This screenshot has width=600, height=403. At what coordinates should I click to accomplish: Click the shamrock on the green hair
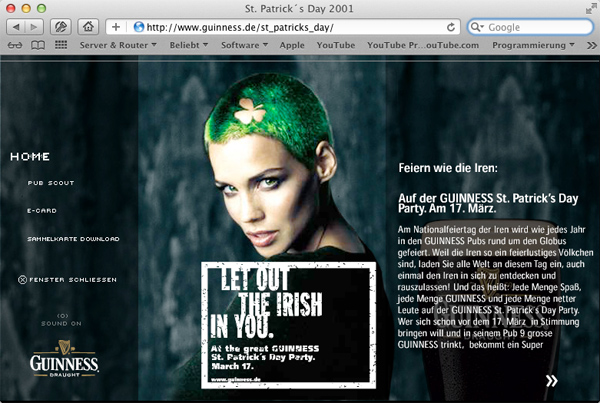point(249,111)
